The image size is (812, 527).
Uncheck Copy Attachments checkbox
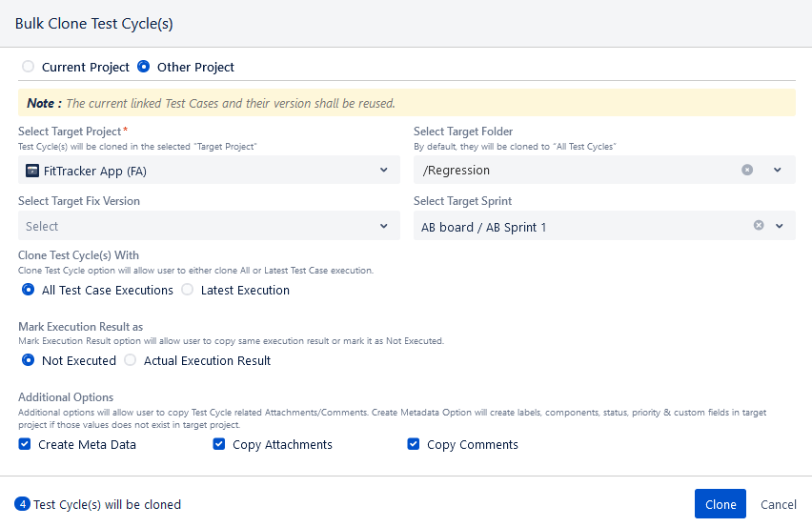coord(219,444)
